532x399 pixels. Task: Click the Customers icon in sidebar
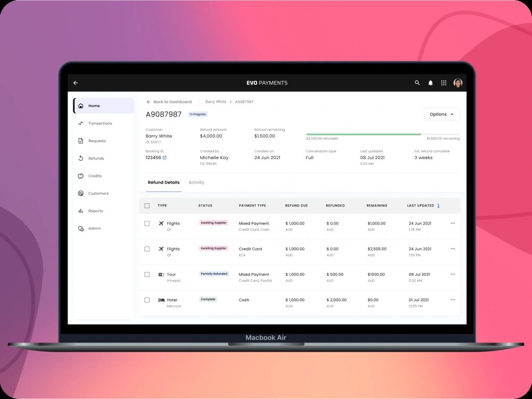click(81, 194)
